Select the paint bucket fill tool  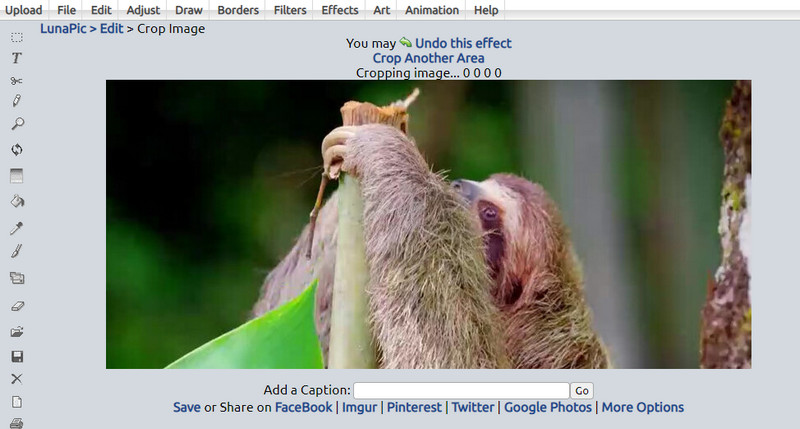tap(16, 201)
